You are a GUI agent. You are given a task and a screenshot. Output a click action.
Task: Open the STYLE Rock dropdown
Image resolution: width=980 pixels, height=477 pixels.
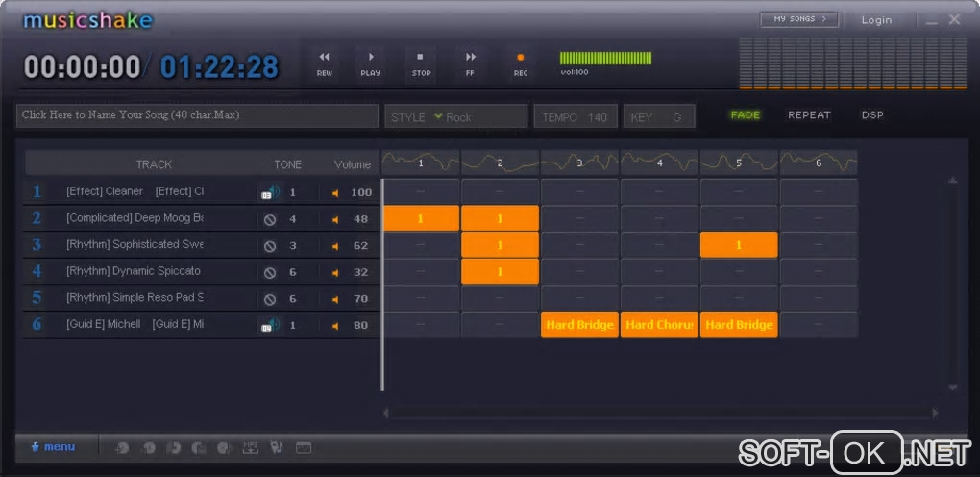[x=456, y=116]
